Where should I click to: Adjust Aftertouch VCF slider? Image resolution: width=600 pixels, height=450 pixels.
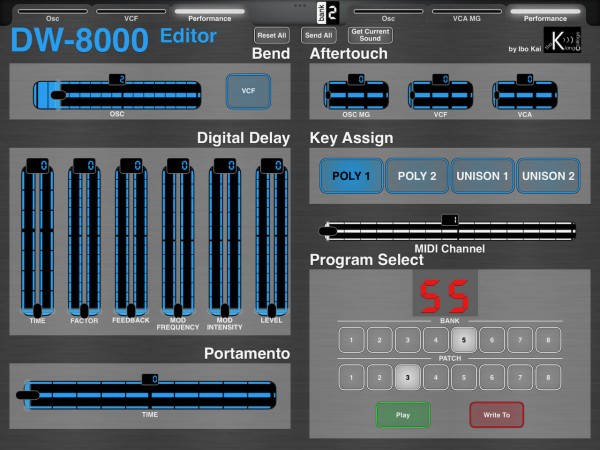440,95
